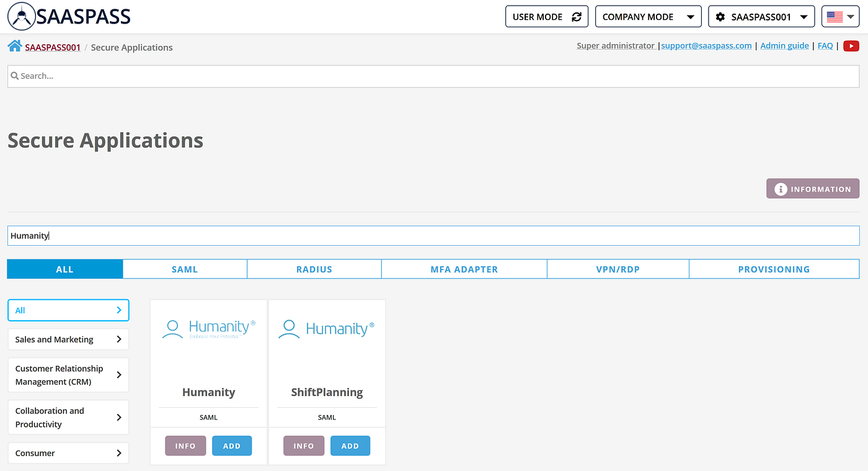Open the language selector dropdown arrow
This screenshot has height=471, width=868.
[x=851, y=17]
